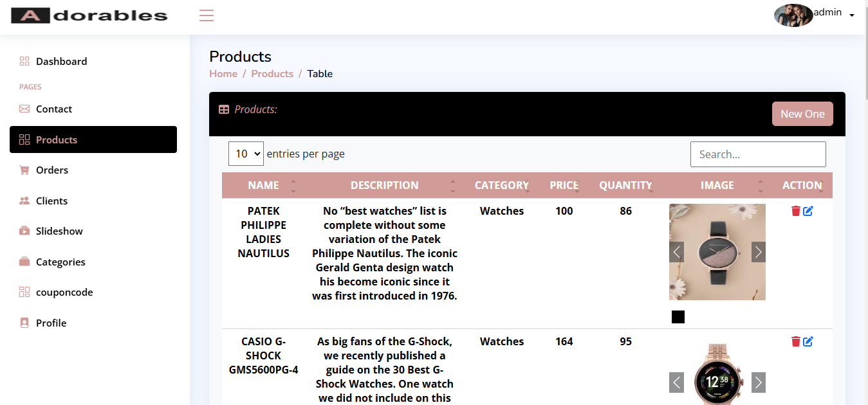Open the entries per page dropdown

(246, 154)
